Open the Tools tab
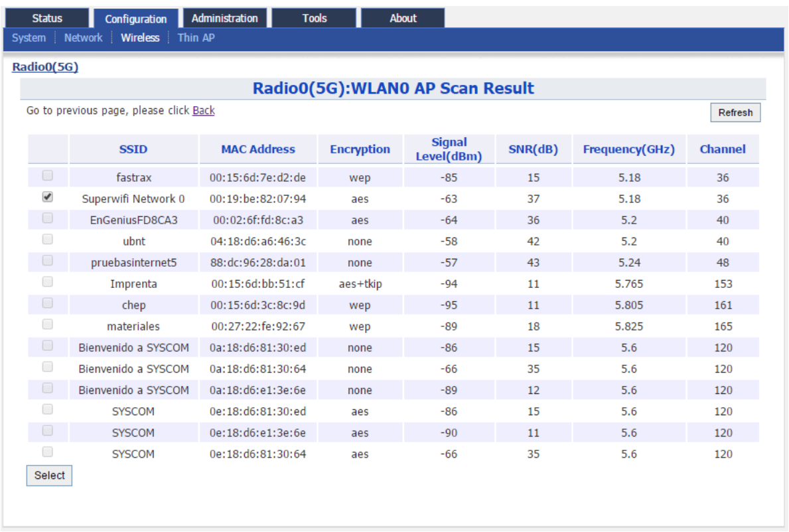789x532 pixels. (314, 18)
